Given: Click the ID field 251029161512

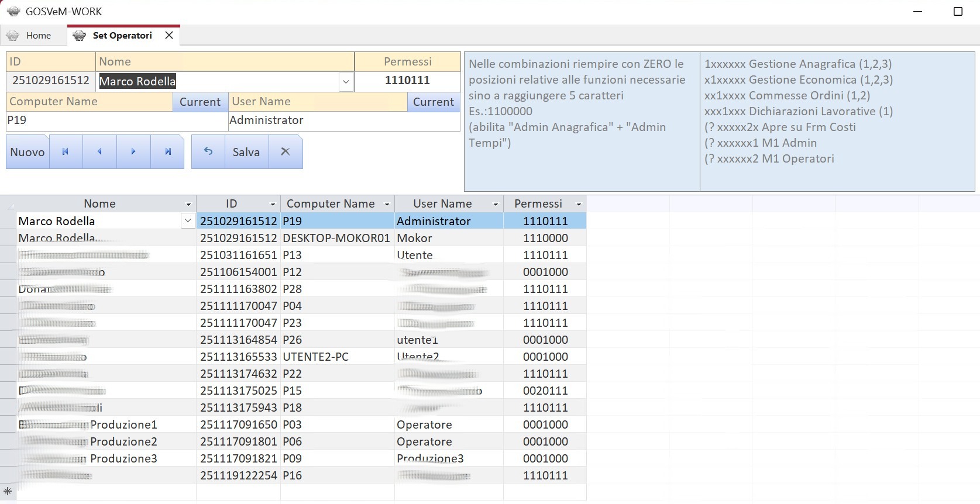Looking at the screenshot, I should tap(51, 81).
